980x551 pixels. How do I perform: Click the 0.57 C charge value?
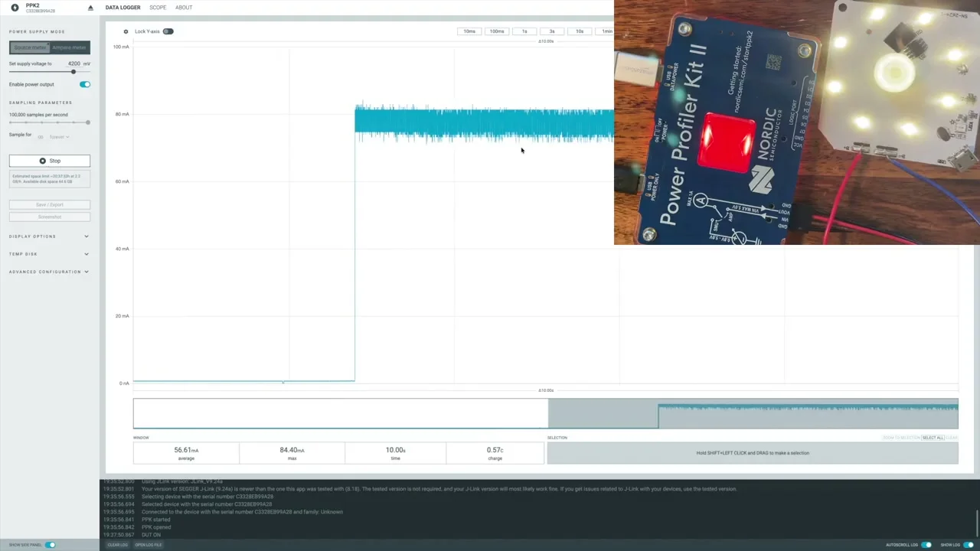point(495,451)
